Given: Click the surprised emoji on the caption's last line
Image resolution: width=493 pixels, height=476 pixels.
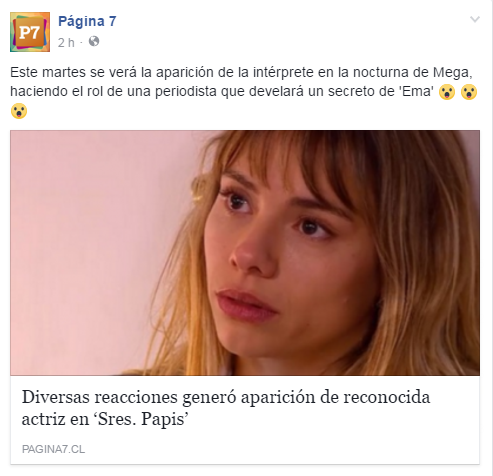Looking at the screenshot, I should pos(19,111).
